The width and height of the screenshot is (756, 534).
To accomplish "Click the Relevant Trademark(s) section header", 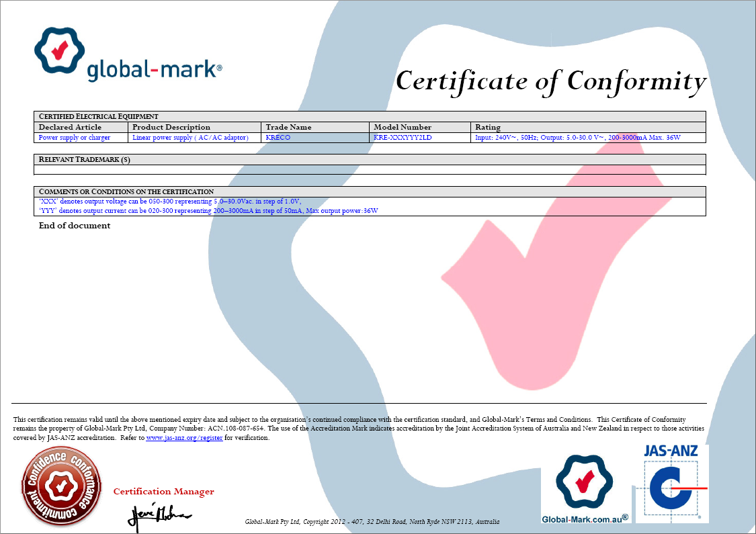I will point(85,160).
